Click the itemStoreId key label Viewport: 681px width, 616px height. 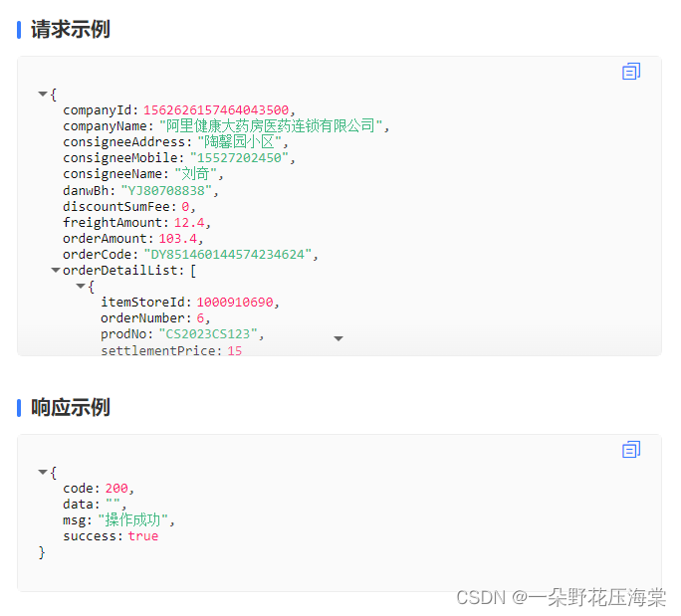coord(143,303)
